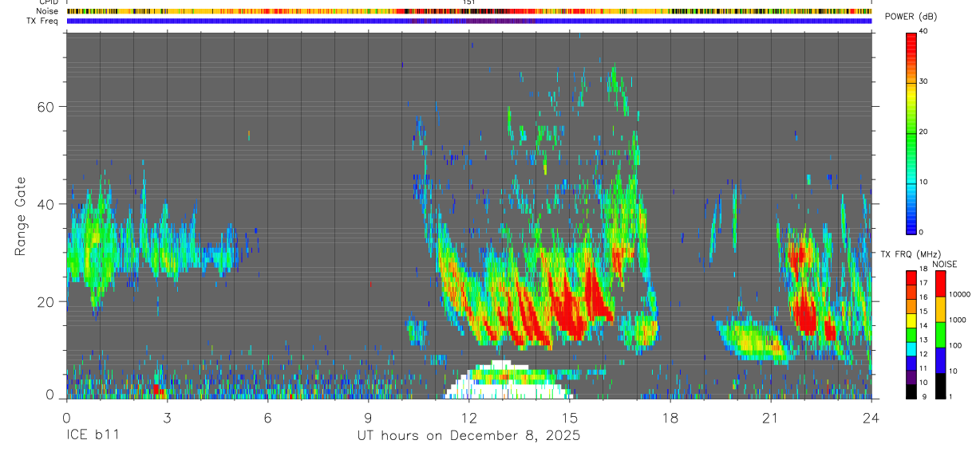The image size is (980, 452).
Task: Click the UT hours on December 8 title
Action: pos(468,436)
